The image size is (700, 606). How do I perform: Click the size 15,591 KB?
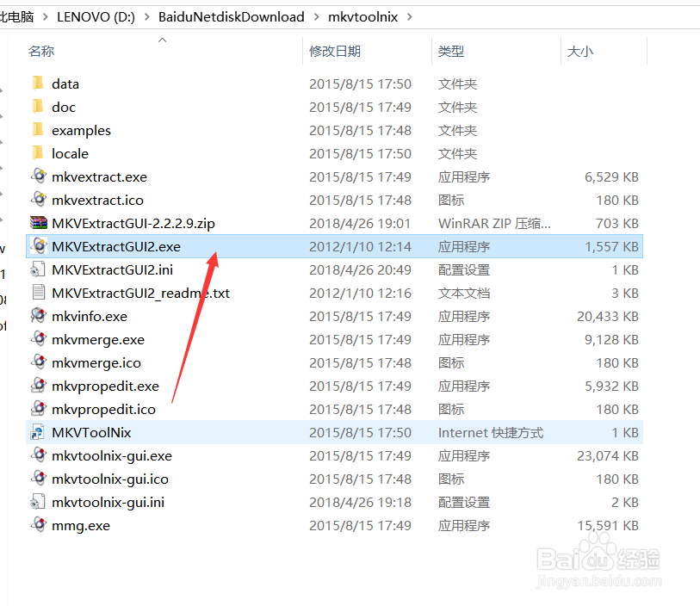tap(608, 525)
